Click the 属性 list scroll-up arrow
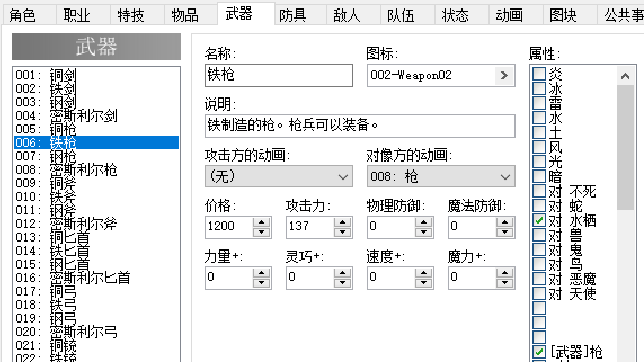The image size is (644, 362). (625, 76)
